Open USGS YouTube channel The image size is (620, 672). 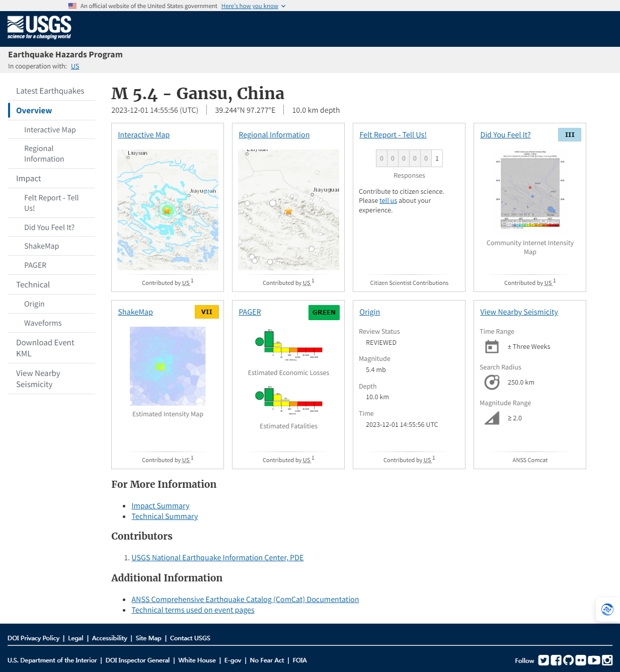(x=594, y=660)
